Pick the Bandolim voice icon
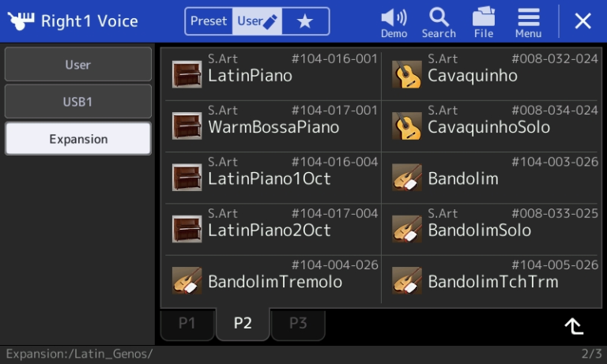Image resolution: width=607 pixels, height=364 pixels. pos(406,177)
